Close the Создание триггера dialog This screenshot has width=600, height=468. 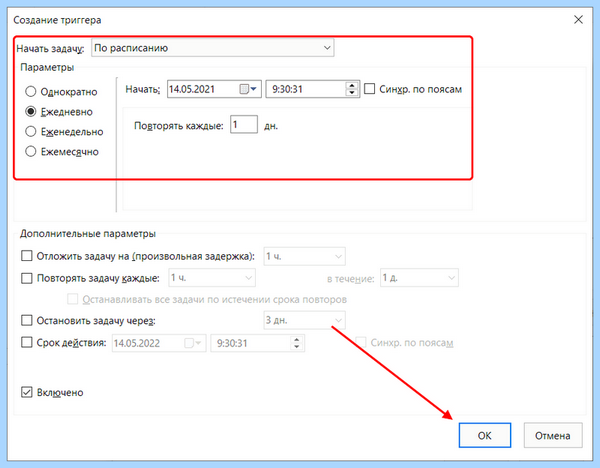[x=578, y=20]
